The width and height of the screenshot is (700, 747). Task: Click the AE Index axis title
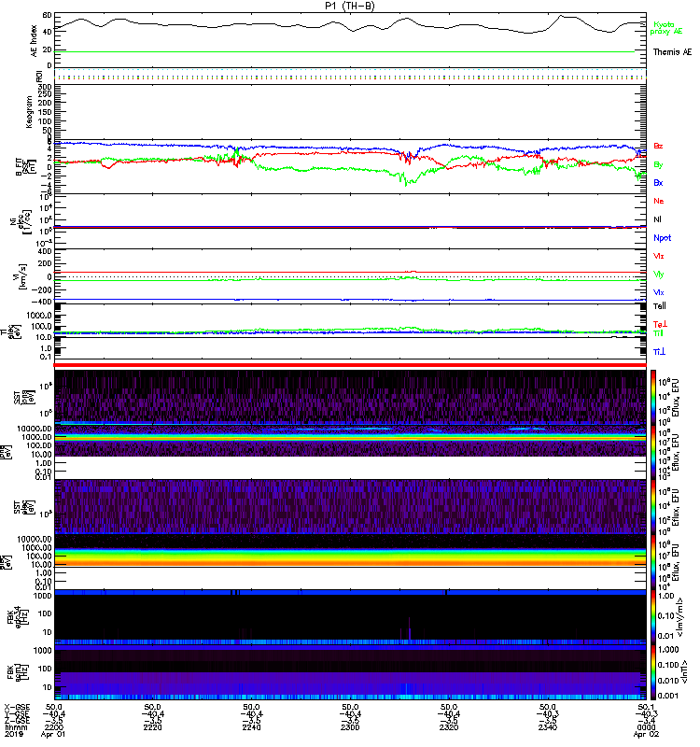[34, 41]
